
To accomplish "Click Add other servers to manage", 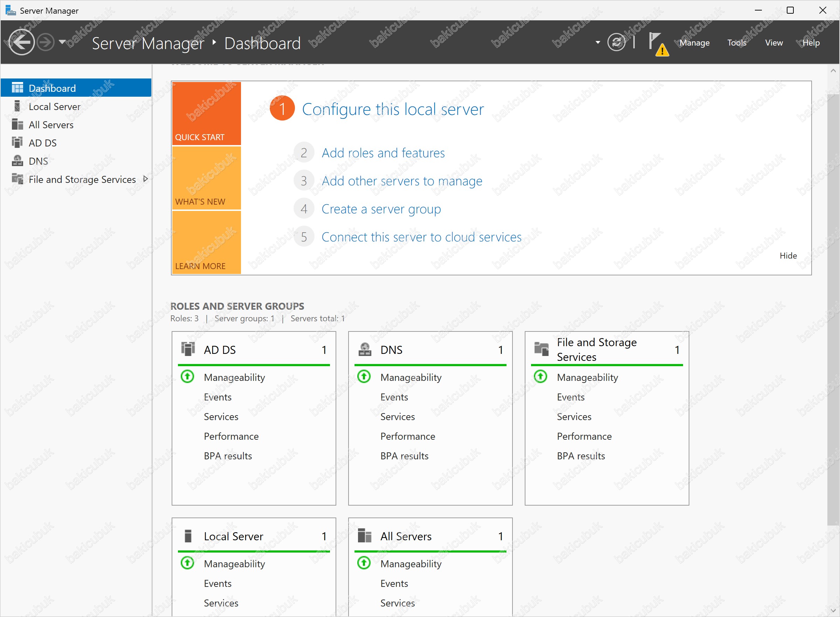I will pyautogui.click(x=402, y=181).
